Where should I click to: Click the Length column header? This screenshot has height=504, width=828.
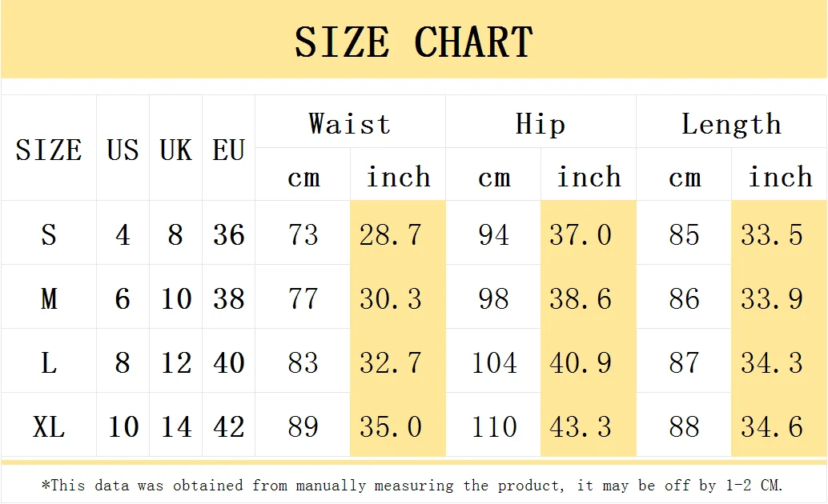(x=731, y=124)
